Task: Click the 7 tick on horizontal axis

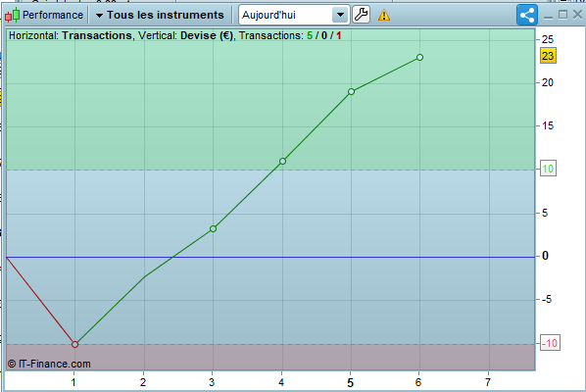Action: [x=488, y=382]
